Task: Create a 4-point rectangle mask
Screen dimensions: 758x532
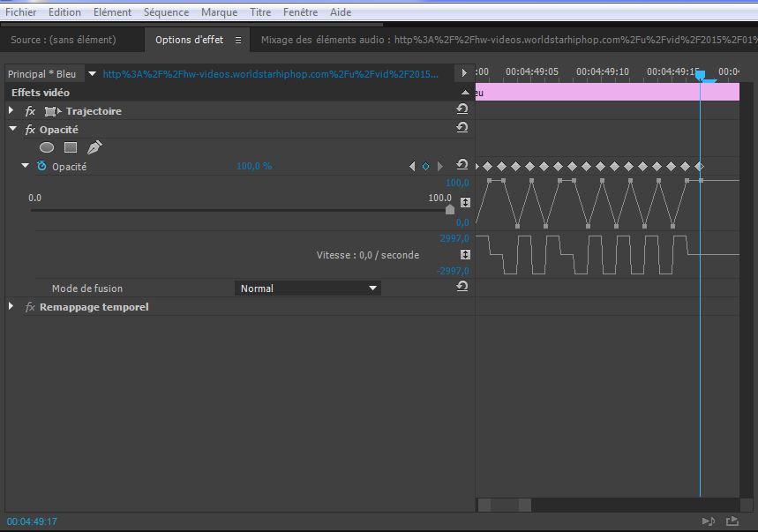Action: pyautogui.click(x=71, y=147)
